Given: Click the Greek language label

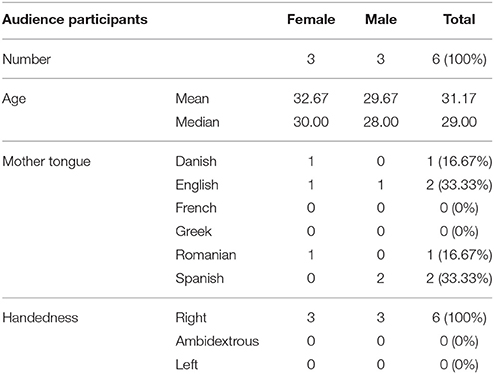Looking at the screenshot, I should pyautogui.click(x=193, y=231).
